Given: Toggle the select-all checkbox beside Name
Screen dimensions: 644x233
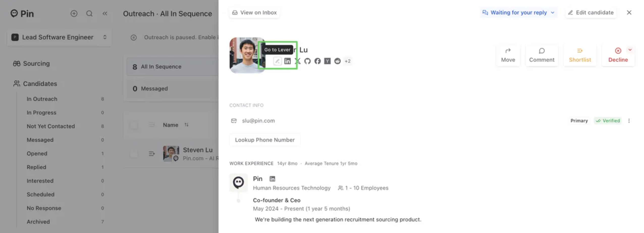Looking at the screenshot, I should pos(134,125).
